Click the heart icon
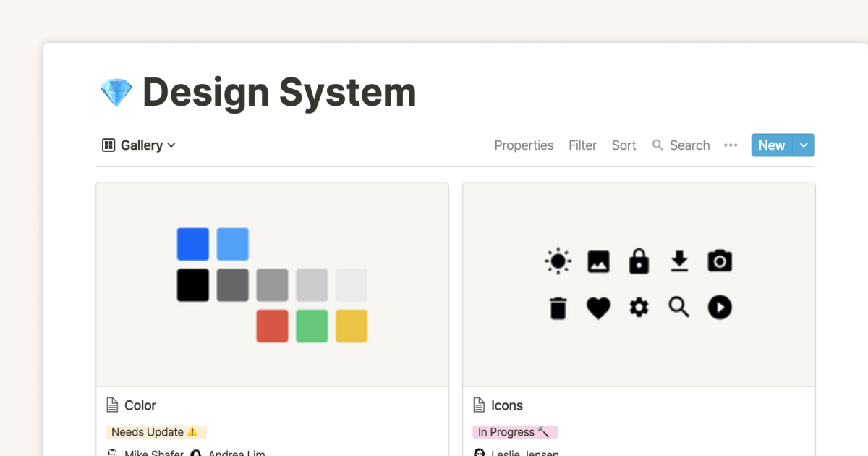868x456 pixels. [598, 308]
